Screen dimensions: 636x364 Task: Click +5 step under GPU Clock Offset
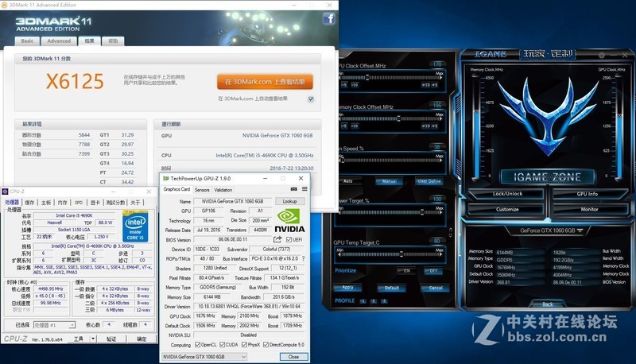pyautogui.click(x=434, y=85)
